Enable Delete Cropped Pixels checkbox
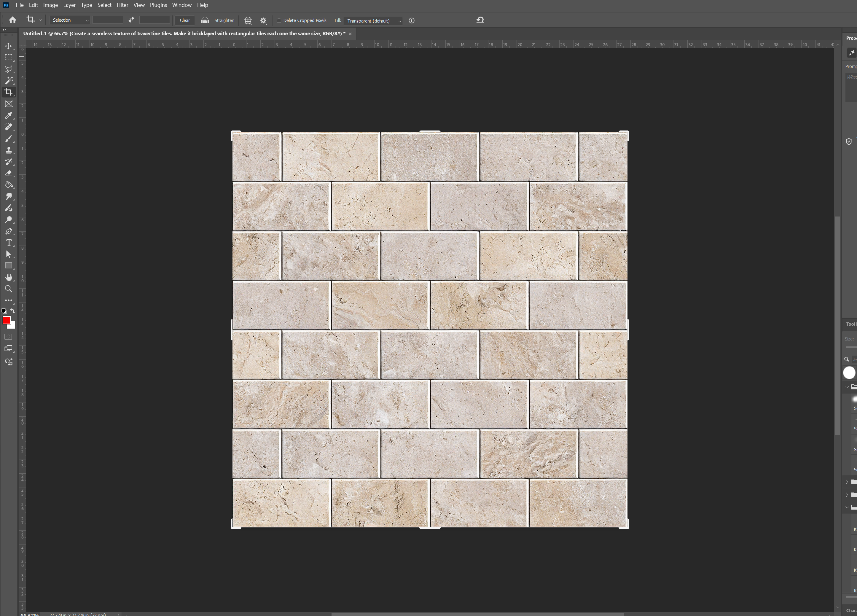Image resolution: width=857 pixels, height=616 pixels. (279, 21)
